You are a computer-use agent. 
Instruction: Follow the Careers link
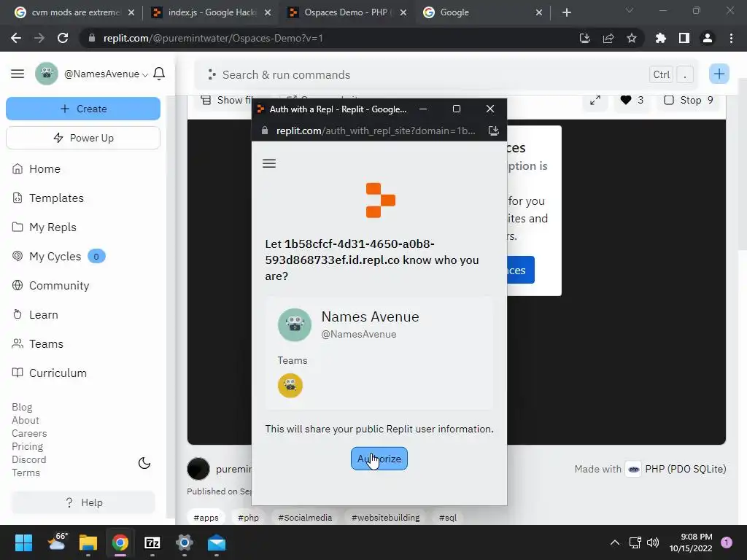(x=29, y=433)
